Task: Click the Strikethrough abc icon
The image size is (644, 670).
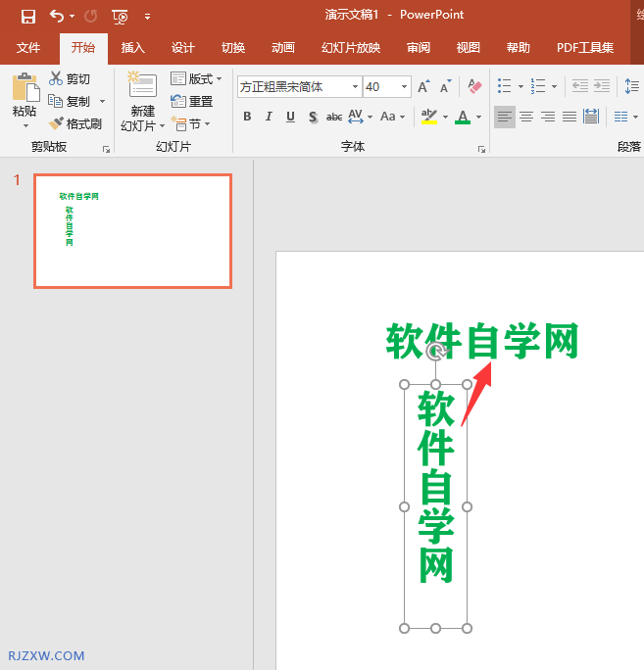Action: click(334, 118)
